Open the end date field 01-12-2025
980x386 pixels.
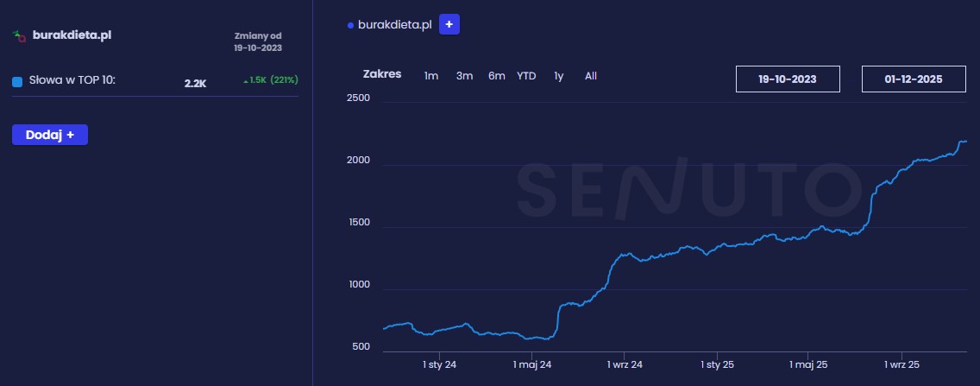914,79
